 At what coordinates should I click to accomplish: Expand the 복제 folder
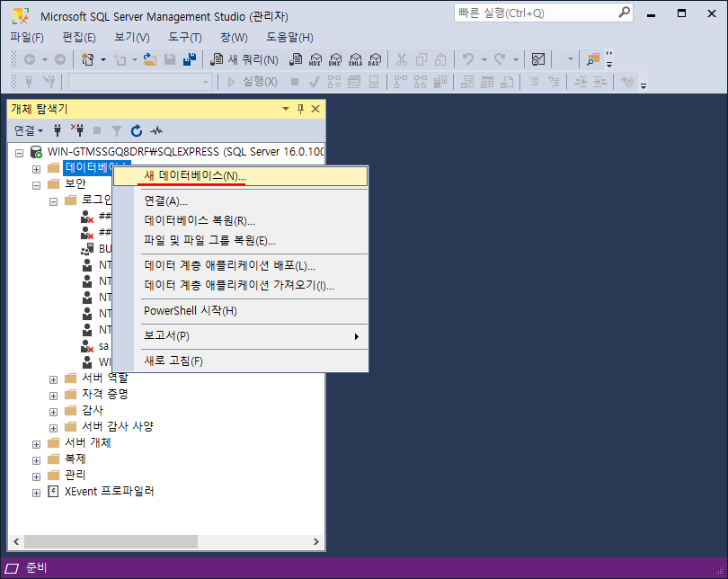[x=36, y=460]
